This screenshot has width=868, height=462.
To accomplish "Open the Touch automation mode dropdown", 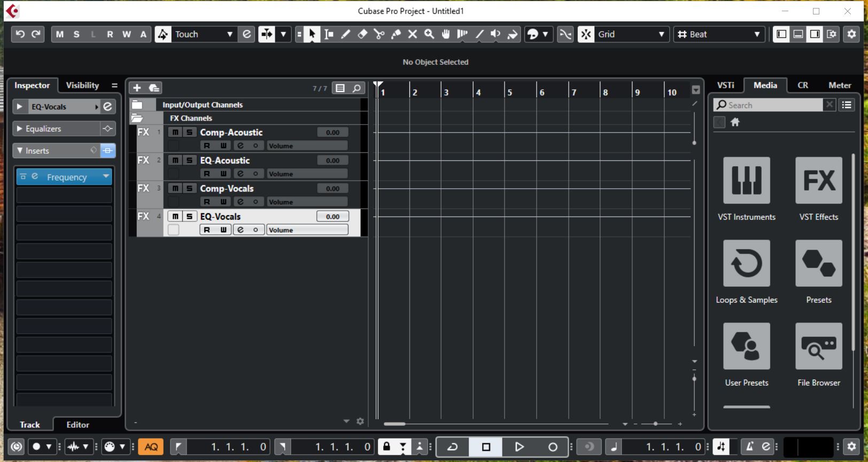I will coord(204,34).
